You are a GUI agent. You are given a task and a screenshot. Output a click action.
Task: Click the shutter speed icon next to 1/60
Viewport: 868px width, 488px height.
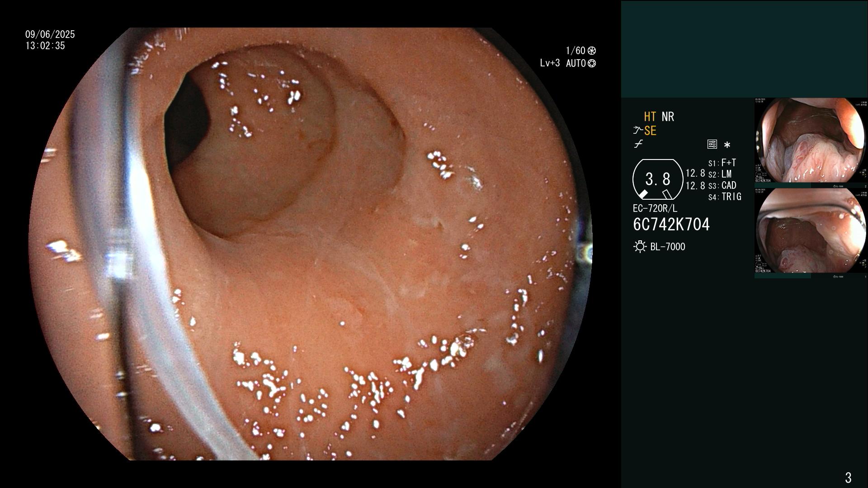(x=592, y=51)
